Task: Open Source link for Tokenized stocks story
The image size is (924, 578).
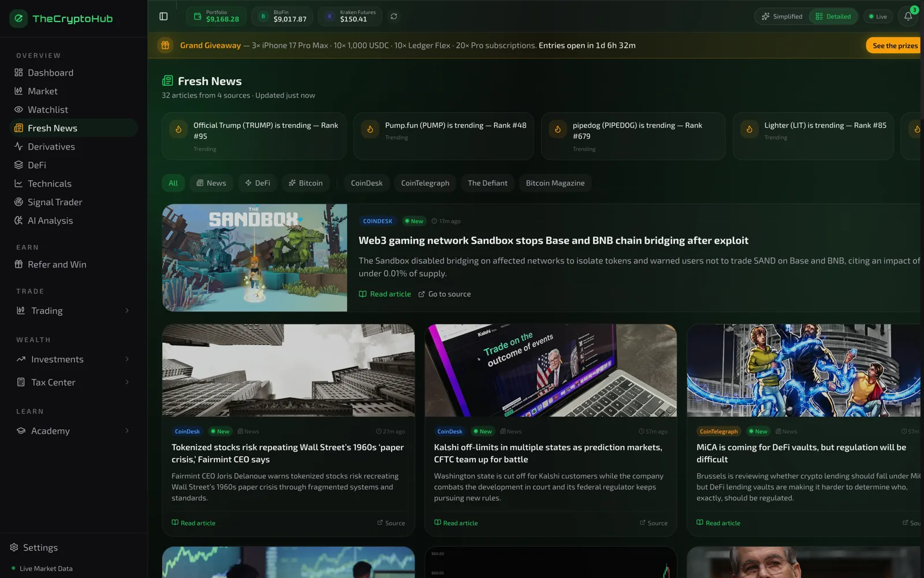Action: (391, 523)
